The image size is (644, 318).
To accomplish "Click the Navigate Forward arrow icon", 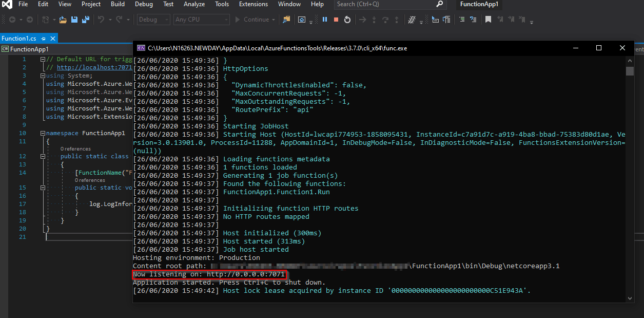I will click(x=29, y=20).
